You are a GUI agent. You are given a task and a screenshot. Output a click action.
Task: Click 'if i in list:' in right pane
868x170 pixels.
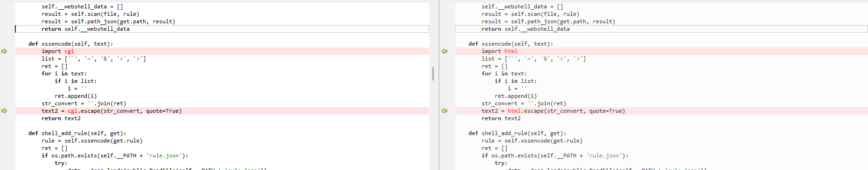516,81
